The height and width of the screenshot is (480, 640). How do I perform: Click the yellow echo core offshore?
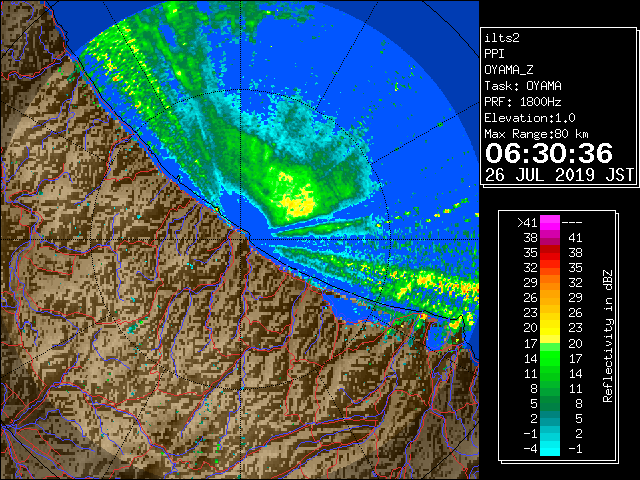(299, 202)
